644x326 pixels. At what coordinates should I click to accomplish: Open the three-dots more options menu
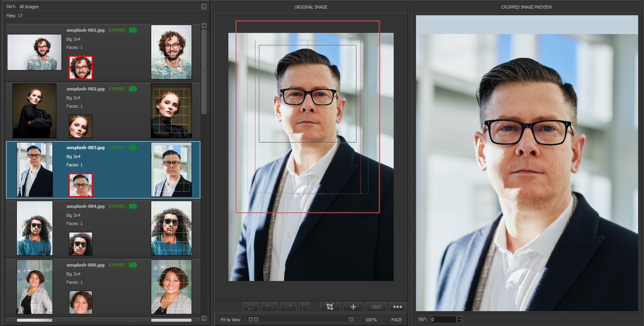(x=397, y=307)
